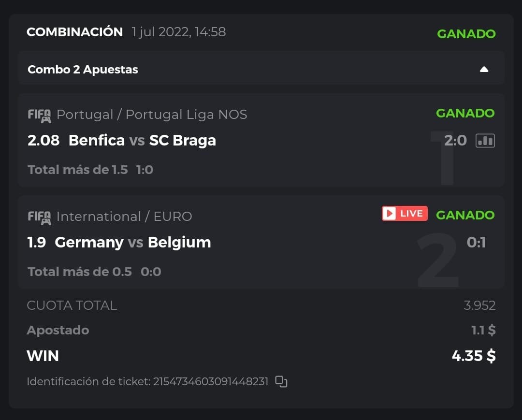The width and height of the screenshot is (522, 420).
Task: Click the 0:1 score for Germany match
Action: 476,242
